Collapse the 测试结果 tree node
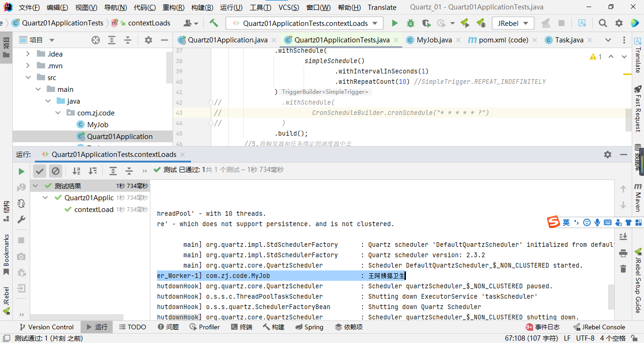The height and width of the screenshot is (343, 644). (x=35, y=186)
